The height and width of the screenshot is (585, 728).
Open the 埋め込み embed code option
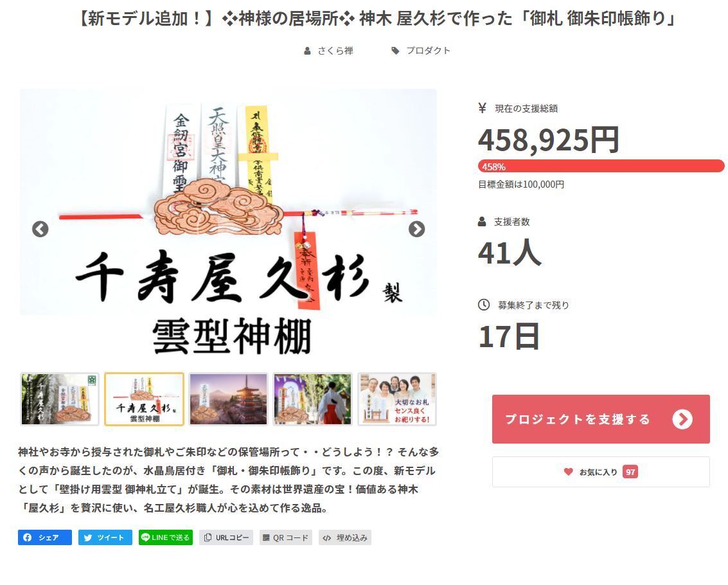(x=345, y=537)
